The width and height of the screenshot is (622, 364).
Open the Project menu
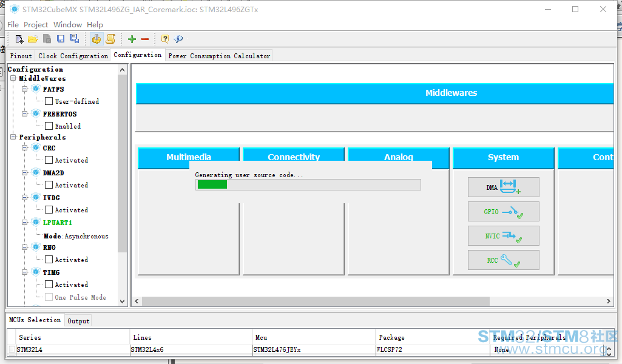pos(36,25)
